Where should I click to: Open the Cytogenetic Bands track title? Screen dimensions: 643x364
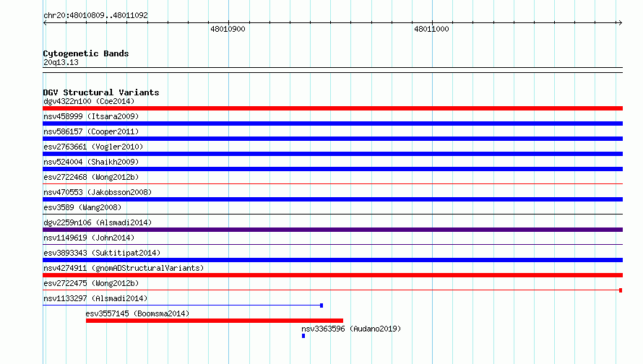(86, 53)
